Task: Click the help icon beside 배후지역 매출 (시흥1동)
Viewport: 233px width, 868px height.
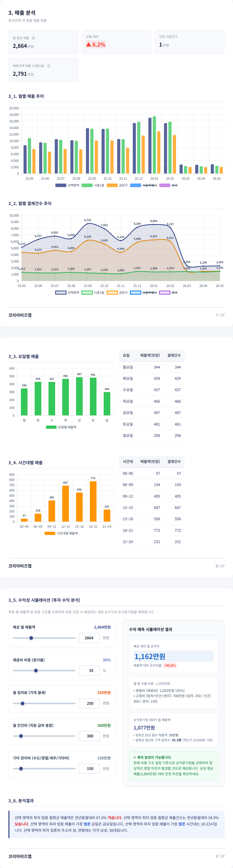Action: point(49,66)
